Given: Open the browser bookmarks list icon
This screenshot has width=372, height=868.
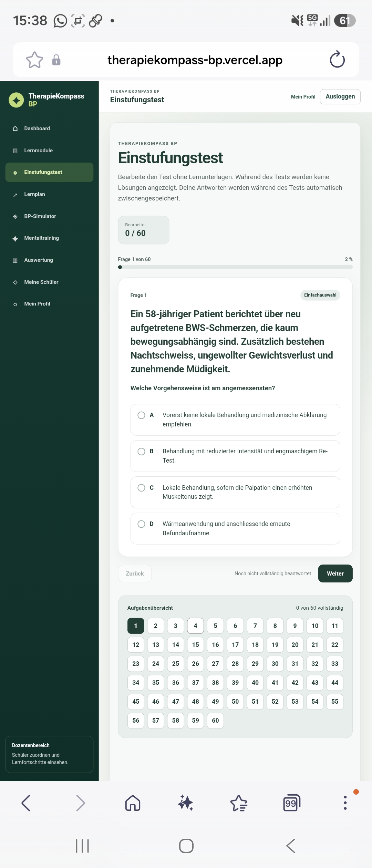Looking at the screenshot, I should click(x=239, y=803).
